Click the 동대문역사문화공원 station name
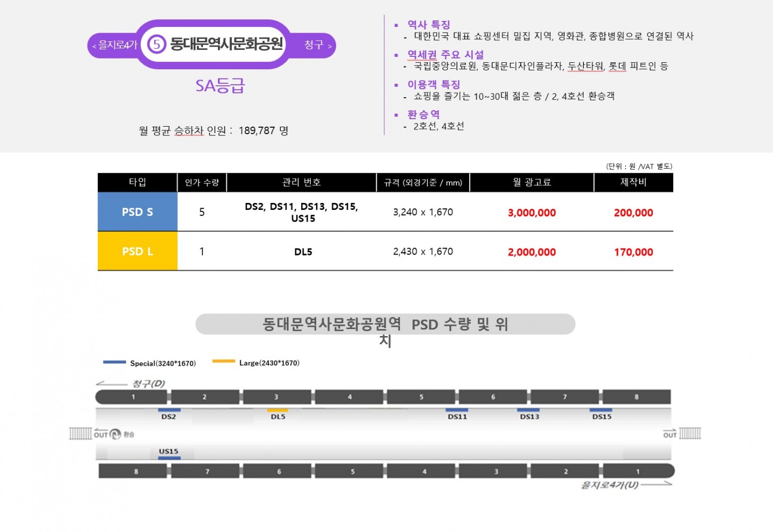The image size is (773, 532). click(x=227, y=44)
